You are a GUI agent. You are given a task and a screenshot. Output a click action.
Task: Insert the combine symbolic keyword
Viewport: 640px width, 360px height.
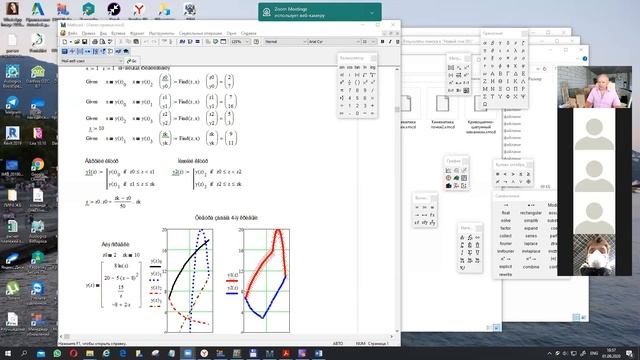point(531,267)
